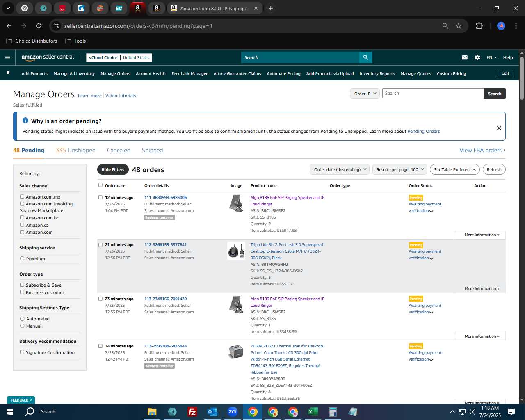Open the messages envelope icon
The width and height of the screenshot is (525, 420).
[465, 57]
